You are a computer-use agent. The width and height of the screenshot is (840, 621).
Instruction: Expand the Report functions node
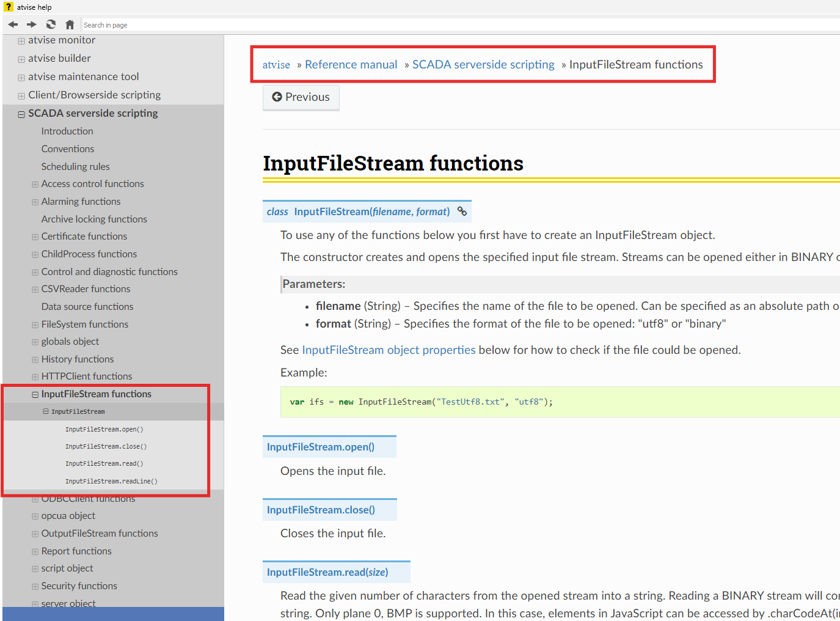[x=35, y=551]
